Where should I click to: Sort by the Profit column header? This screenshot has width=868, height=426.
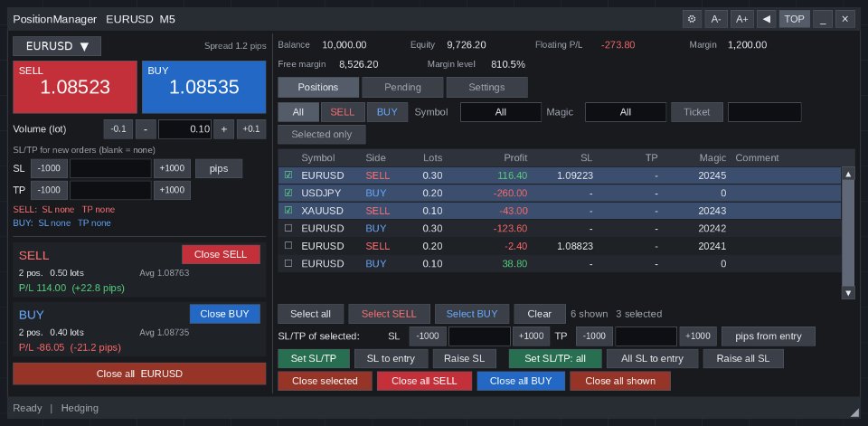pos(515,158)
